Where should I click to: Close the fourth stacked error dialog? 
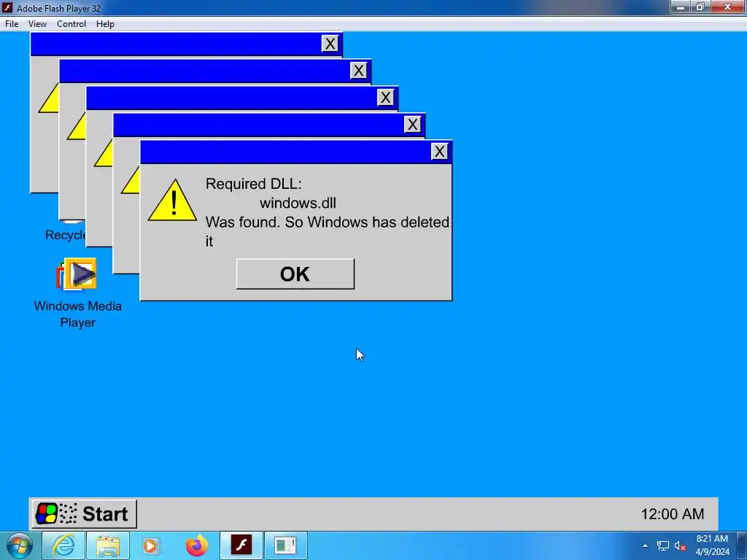tap(358, 71)
